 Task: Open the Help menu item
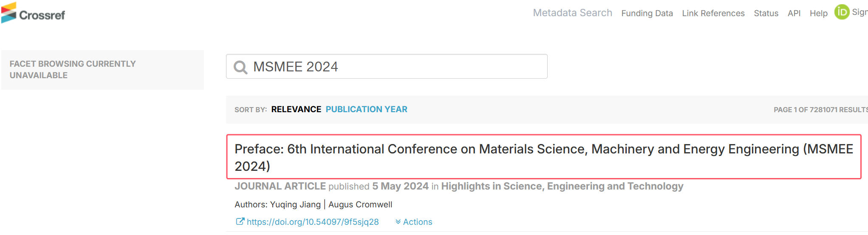(x=818, y=13)
